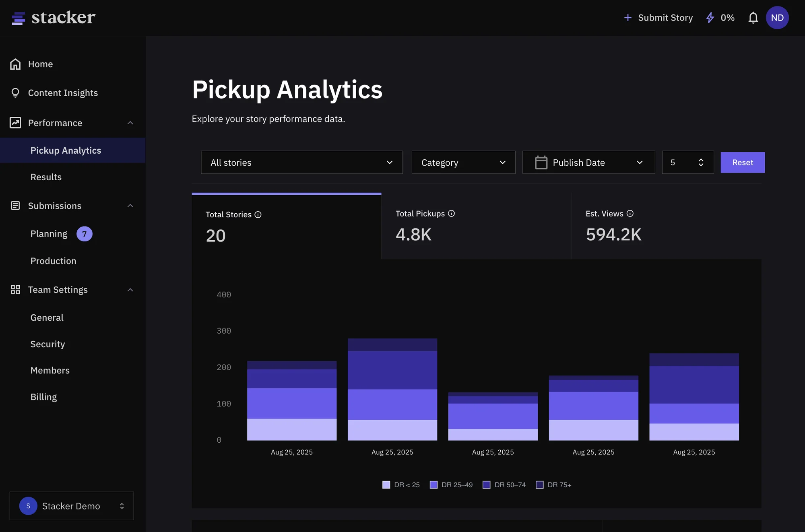Click the info icon next to Total Stories
Screen dimensions: 805x532
[x=258, y=215]
